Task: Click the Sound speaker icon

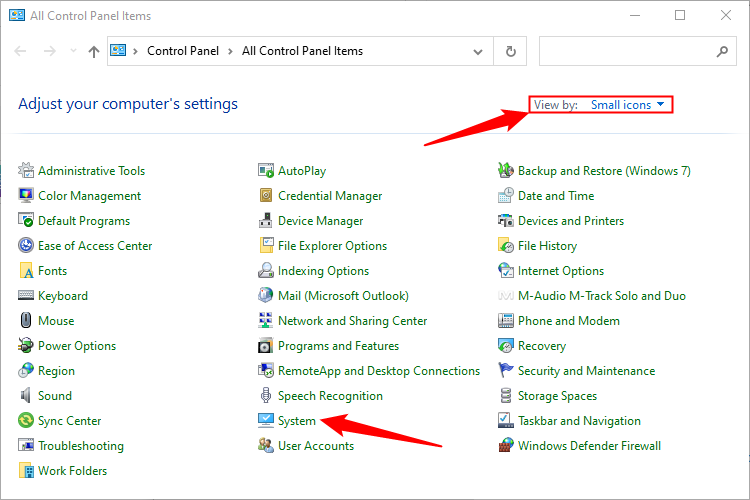Action: [26, 396]
